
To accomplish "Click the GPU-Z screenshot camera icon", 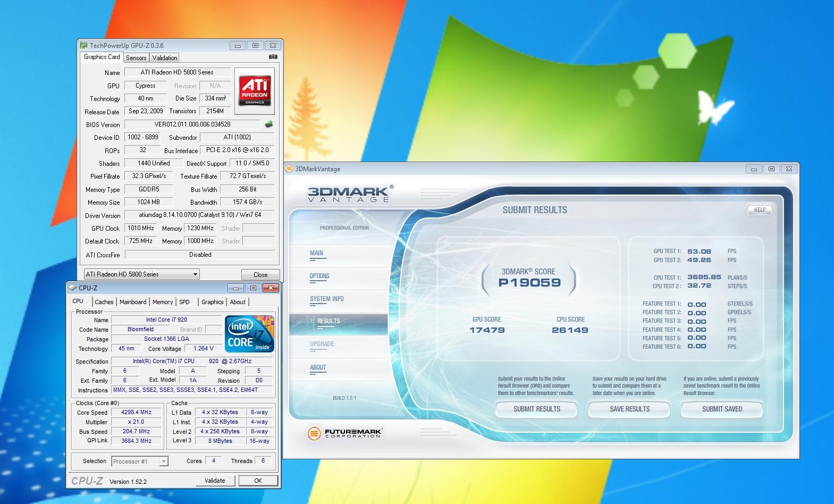I will pos(273,56).
